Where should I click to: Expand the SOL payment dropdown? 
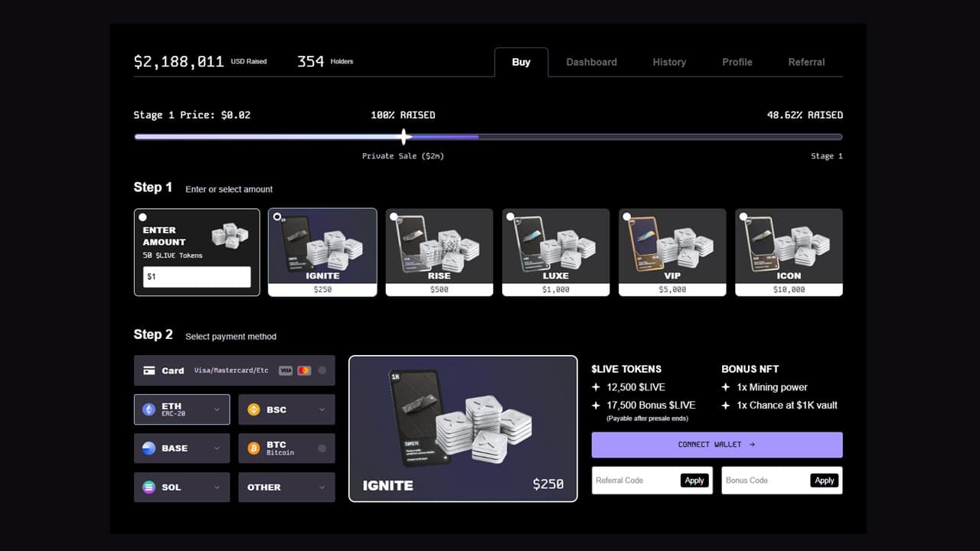point(217,487)
